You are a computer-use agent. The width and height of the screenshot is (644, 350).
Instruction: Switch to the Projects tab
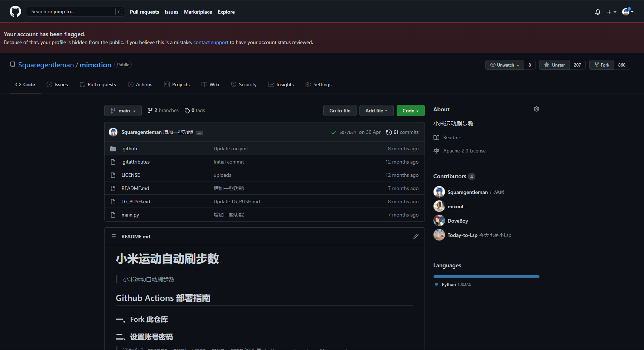177,84
